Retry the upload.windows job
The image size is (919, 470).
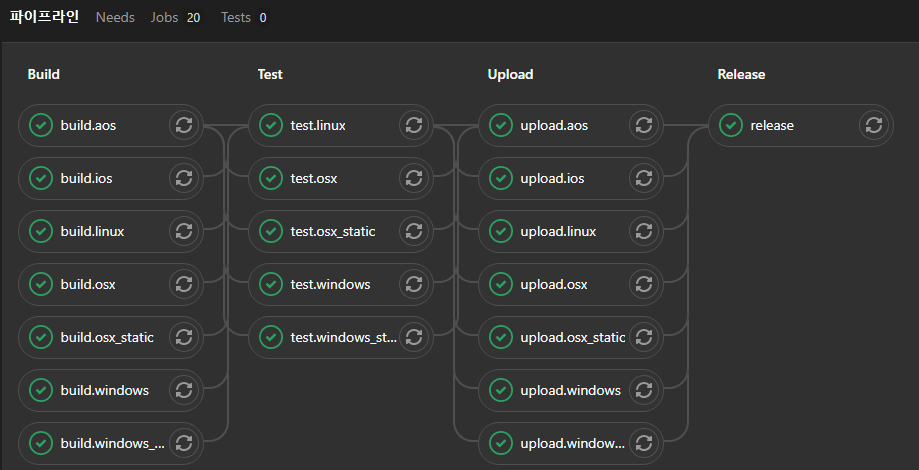[x=644, y=390]
